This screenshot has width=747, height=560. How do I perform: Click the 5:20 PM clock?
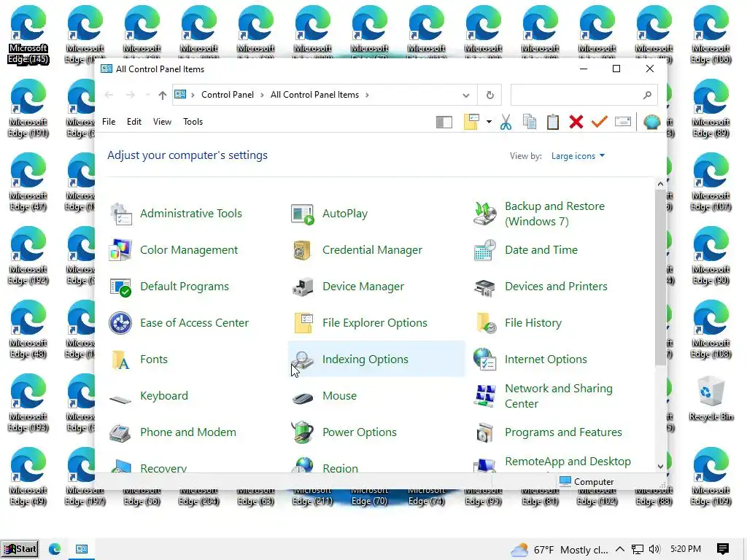coord(686,549)
